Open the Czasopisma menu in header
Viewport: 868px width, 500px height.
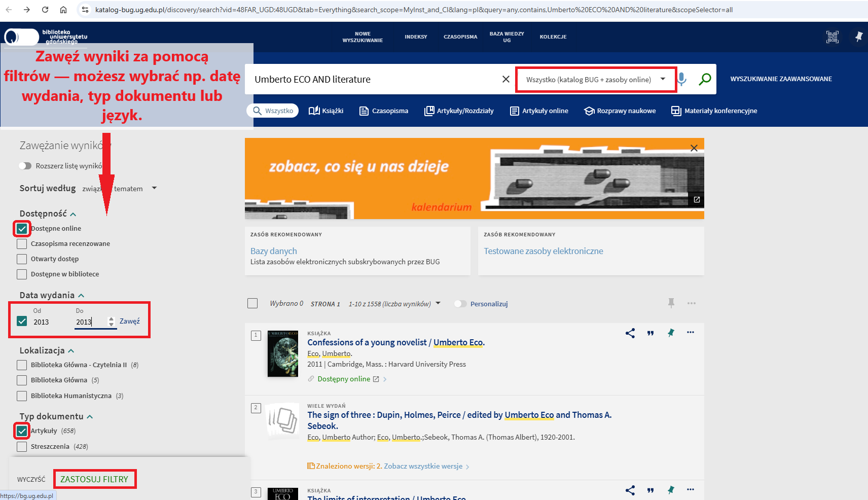[x=460, y=37]
